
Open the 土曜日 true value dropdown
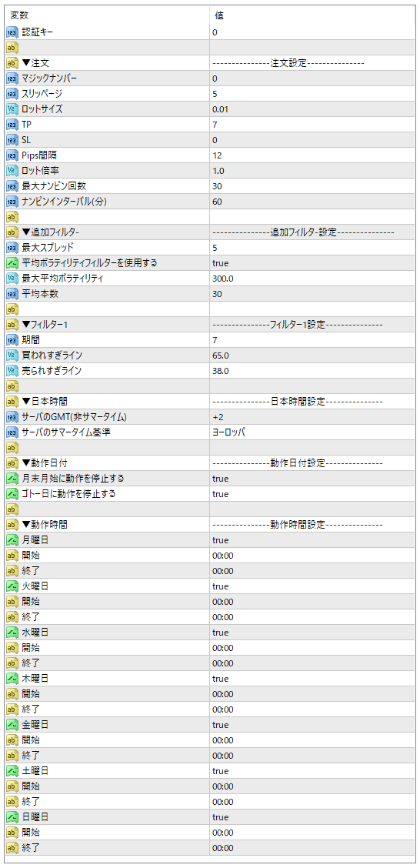click(x=312, y=771)
